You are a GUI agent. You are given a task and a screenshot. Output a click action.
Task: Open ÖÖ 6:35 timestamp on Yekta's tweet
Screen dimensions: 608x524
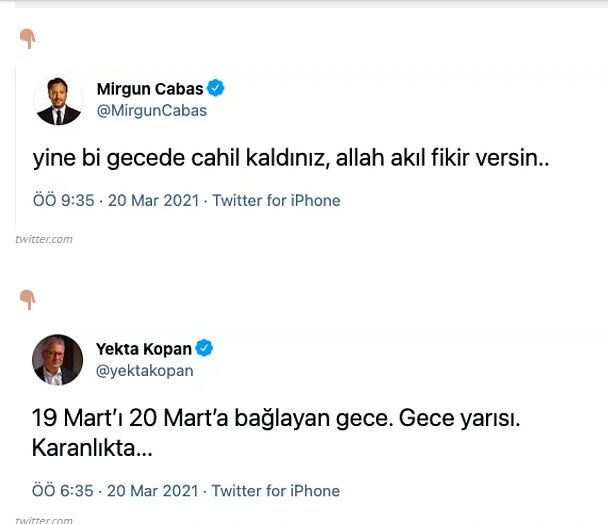coord(63,491)
